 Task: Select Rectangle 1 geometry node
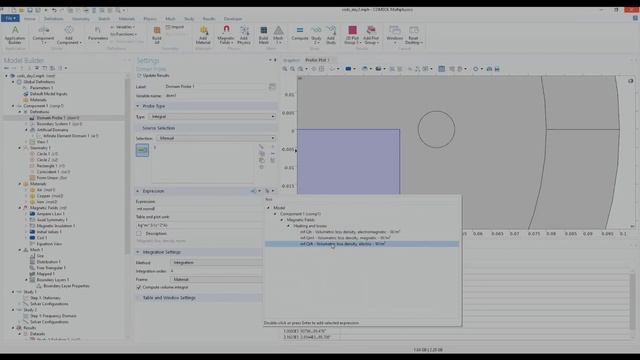click(x=51, y=166)
